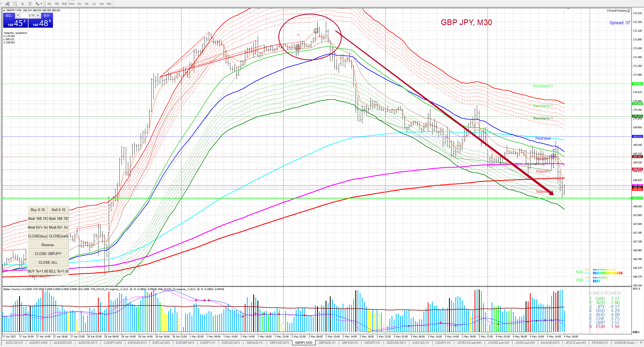Switch timeframe to M15
This screenshot has height=347, width=644.
coord(64,4)
